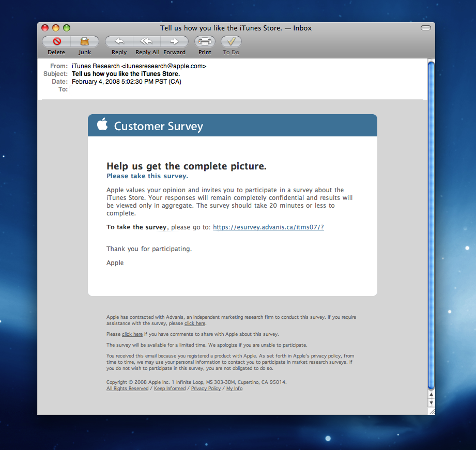This screenshot has height=450, width=476.
Task: Zoom window with the green button
Action: tap(67, 28)
